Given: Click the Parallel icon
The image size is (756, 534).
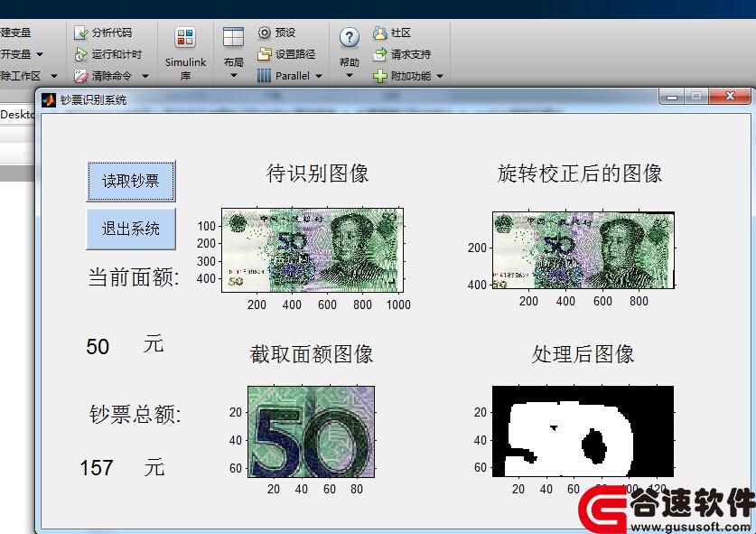Looking at the screenshot, I should point(265,76).
